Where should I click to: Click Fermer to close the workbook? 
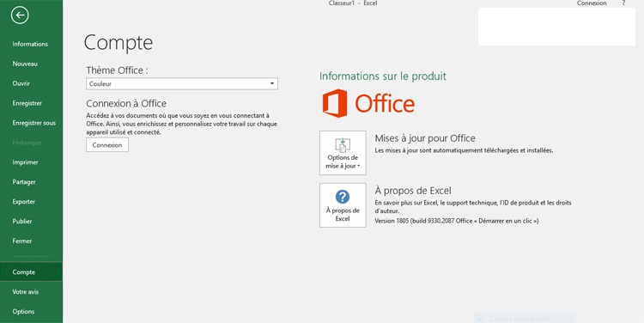click(x=21, y=241)
